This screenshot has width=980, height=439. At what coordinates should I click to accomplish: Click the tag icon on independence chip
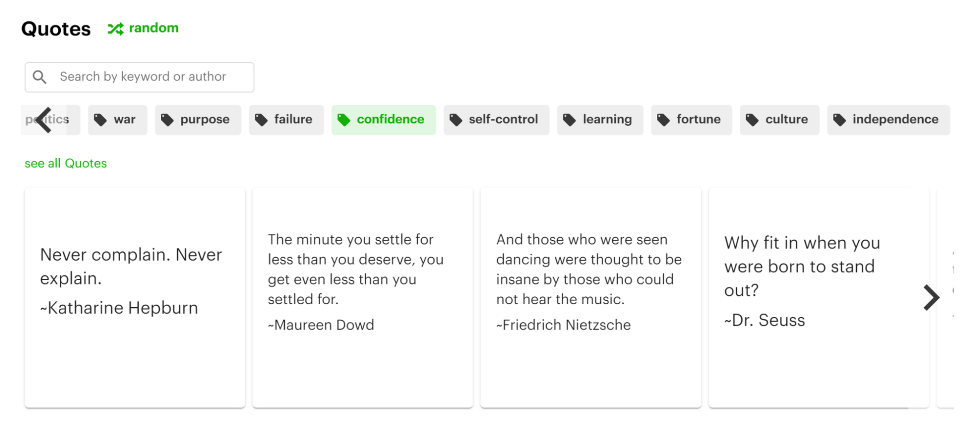[839, 120]
